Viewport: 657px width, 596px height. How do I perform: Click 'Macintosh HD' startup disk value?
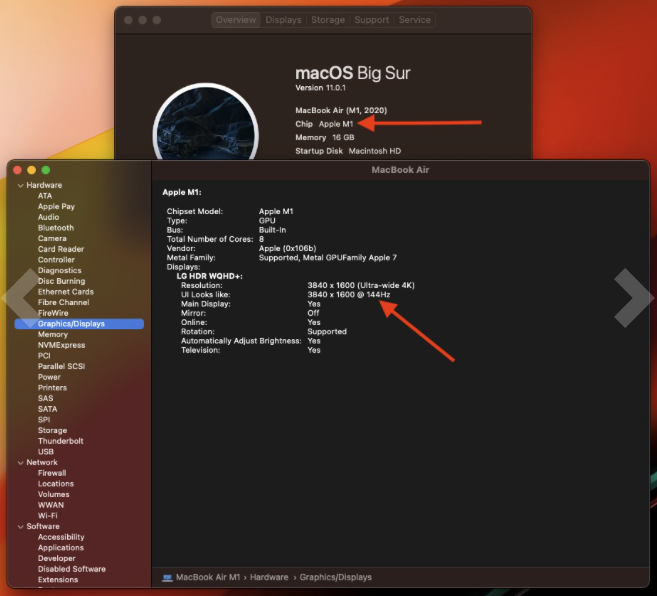click(x=375, y=151)
